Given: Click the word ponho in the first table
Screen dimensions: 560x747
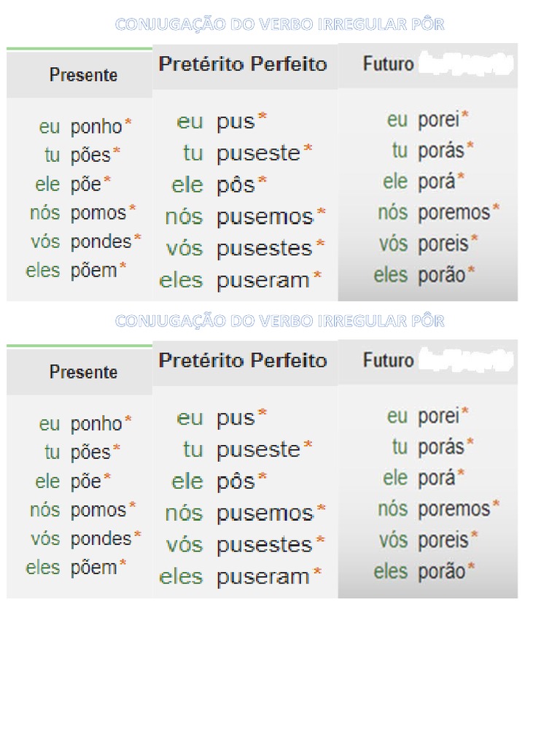Looking at the screenshot, I should pos(96,127).
